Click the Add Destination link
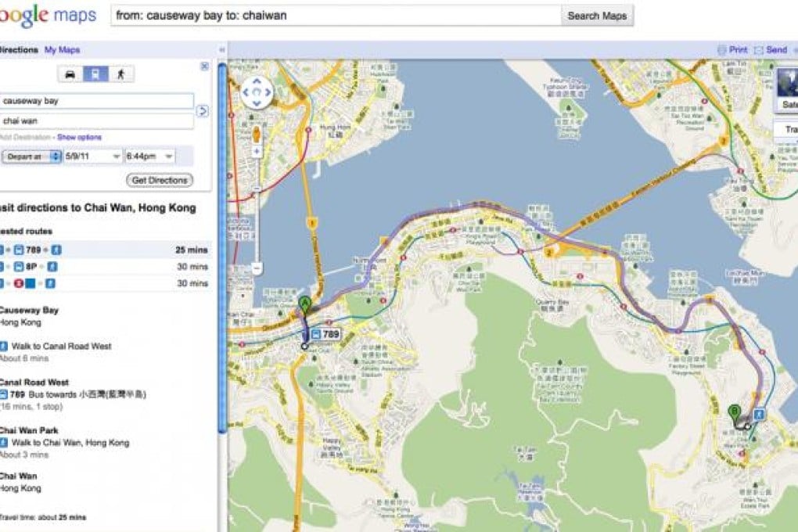Screen dimensions: 798x532 coord(26,138)
